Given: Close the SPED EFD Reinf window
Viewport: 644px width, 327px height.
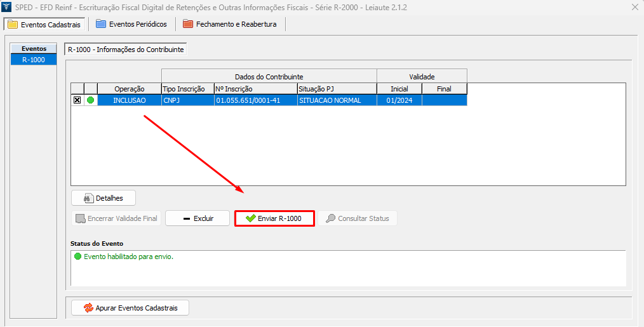Looking at the screenshot, I should (x=634, y=7).
